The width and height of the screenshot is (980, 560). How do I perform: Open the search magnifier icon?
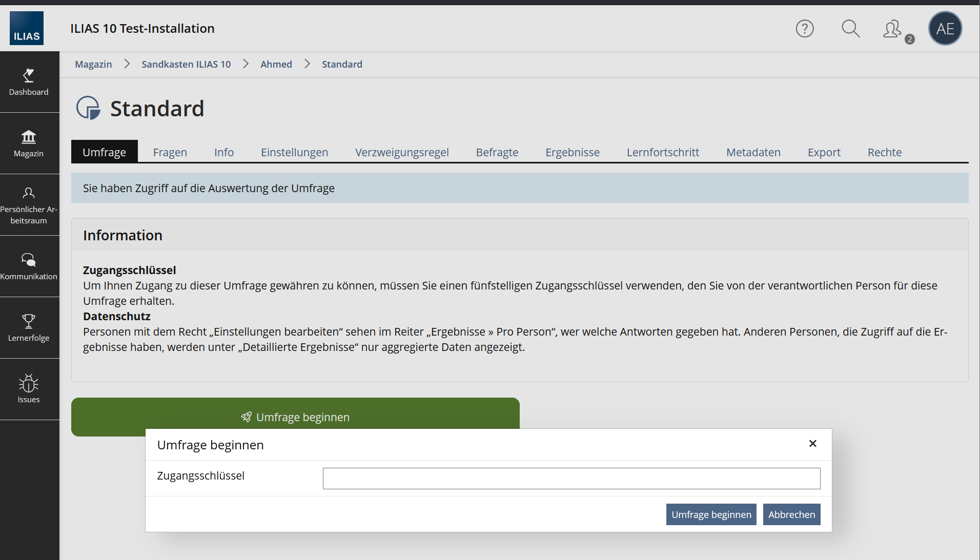click(x=850, y=29)
